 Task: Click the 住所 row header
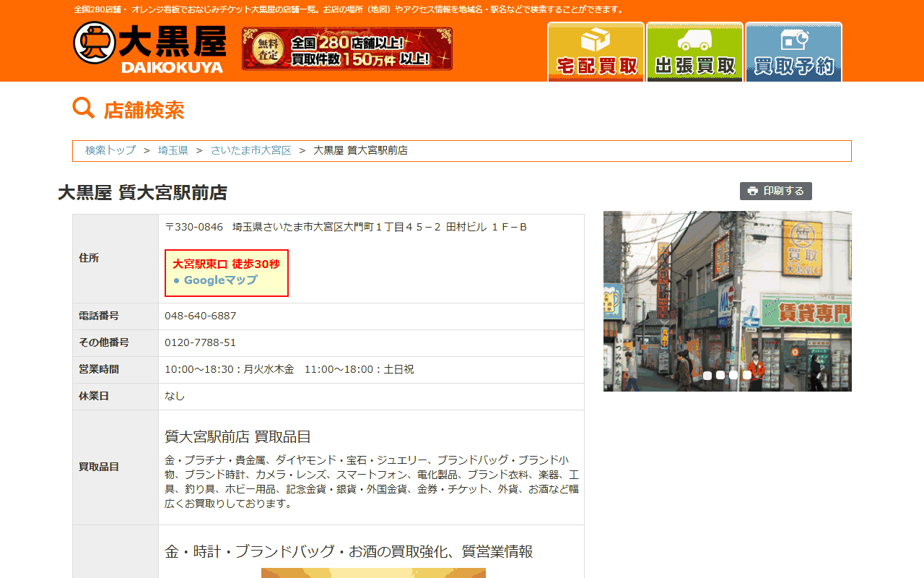(x=115, y=258)
